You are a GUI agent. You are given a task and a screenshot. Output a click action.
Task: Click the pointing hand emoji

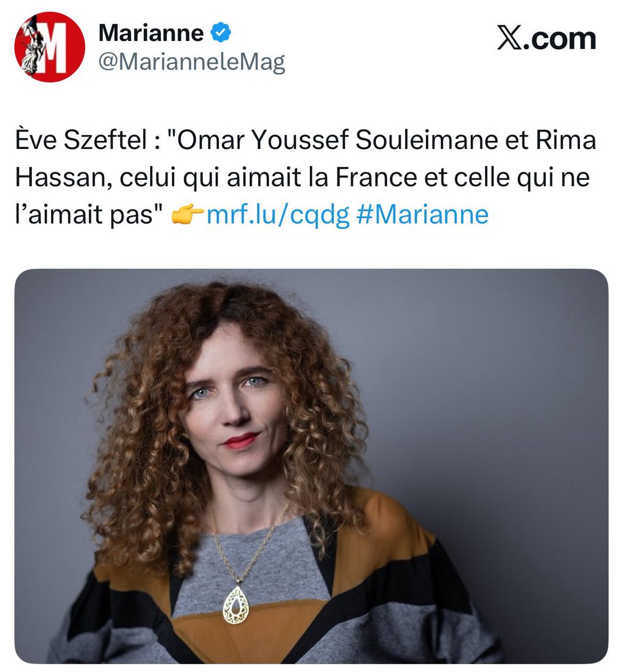click(x=187, y=214)
